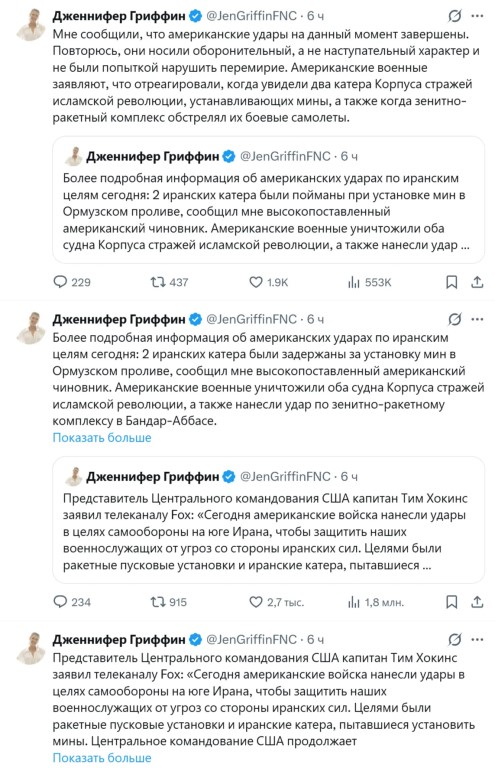Bookmark the first tweet
This screenshot has width=495, height=768.
tap(451, 282)
